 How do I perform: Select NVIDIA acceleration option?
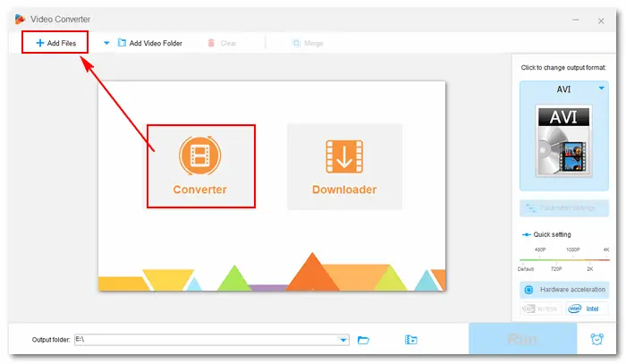tap(541, 309)
